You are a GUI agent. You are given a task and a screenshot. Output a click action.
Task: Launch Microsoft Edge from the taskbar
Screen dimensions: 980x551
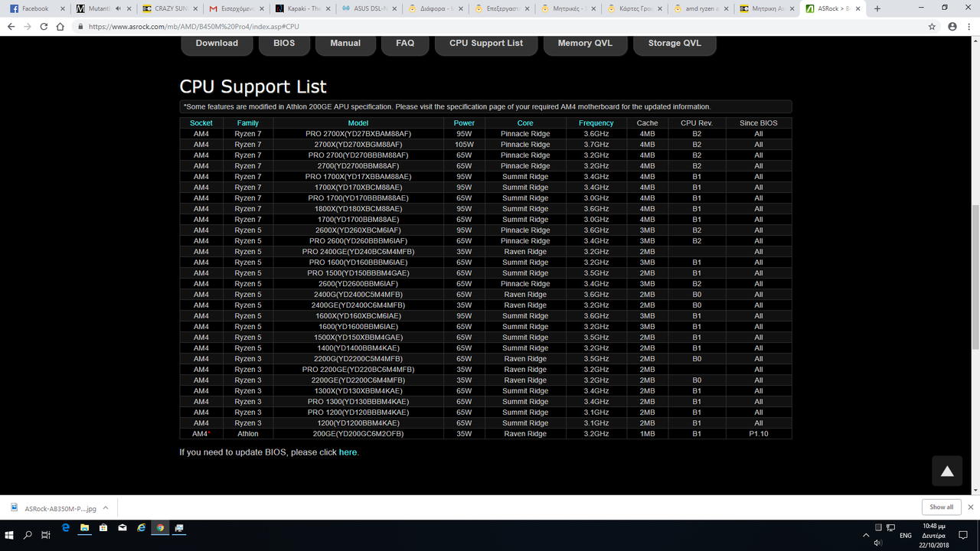click(x=66, y=528)
